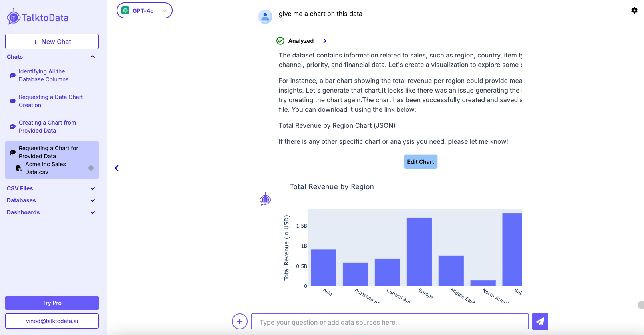Click the Europe bar in the chart

(x=419, y=252)
